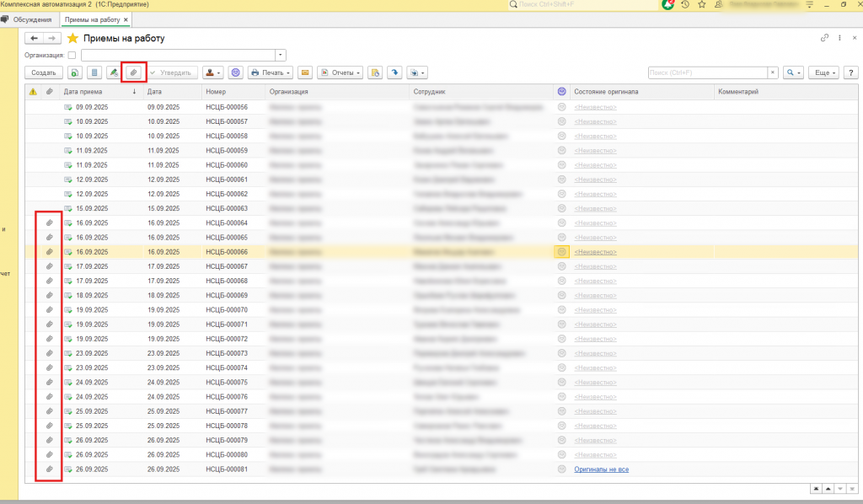Screen dimensions: 863x504
Task: Click the document list icon in the toolbar
Action: [94, 72]
